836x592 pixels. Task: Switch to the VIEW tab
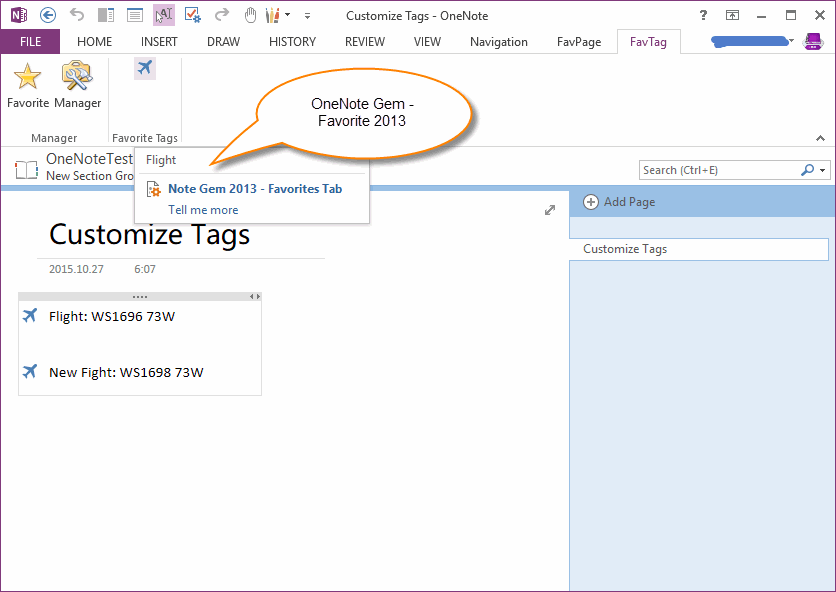click(427, 42)
